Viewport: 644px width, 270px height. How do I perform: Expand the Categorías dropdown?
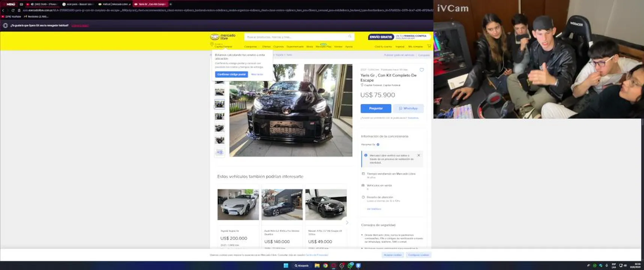pyautogui.click(x=251, y=46)
